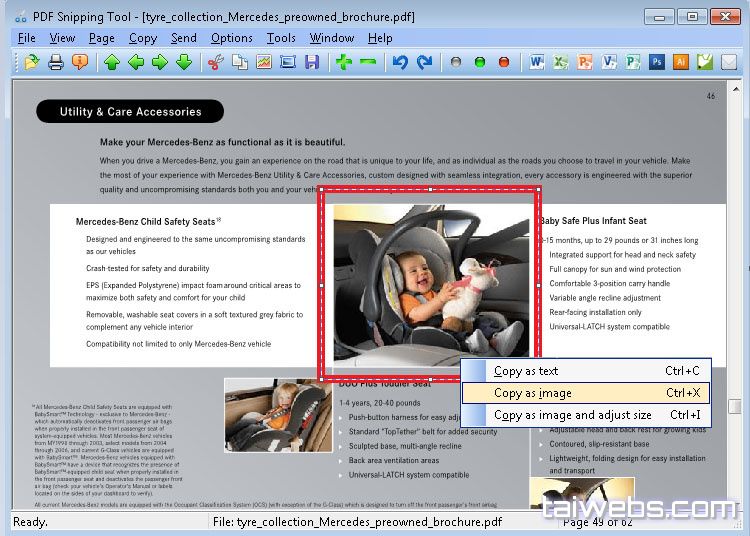Click the Utility & Care Accessories heading
The height and width of the screenshot is (536, 750).
[x=130, y=111]
